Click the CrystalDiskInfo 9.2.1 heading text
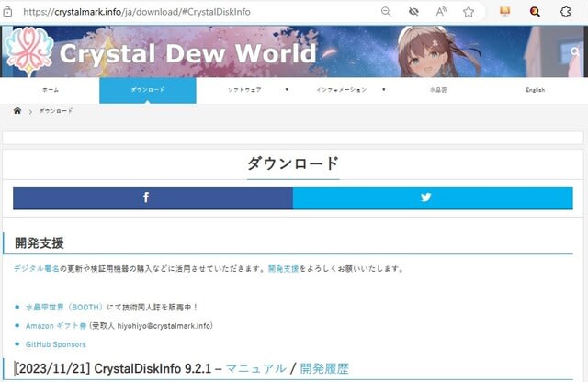This screenshot has width=588, height=382. pos(153,368)
